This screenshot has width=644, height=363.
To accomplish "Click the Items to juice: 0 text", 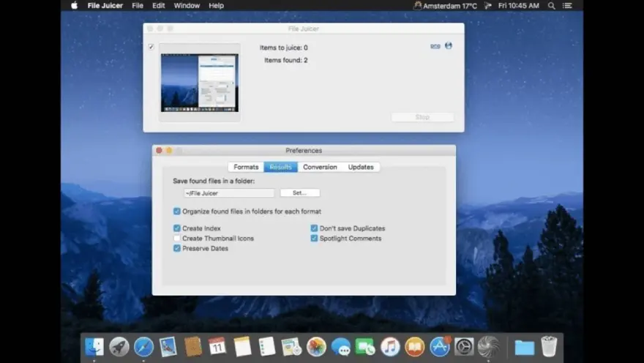I will coord(283,48).
